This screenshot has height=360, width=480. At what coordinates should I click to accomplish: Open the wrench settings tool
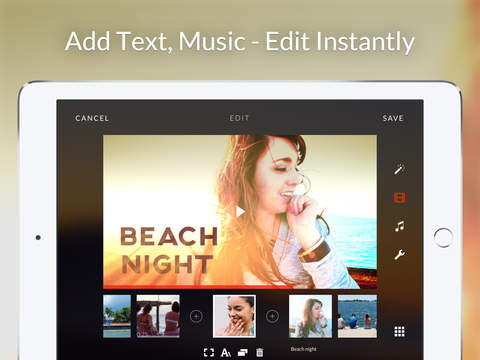(399, 255)
